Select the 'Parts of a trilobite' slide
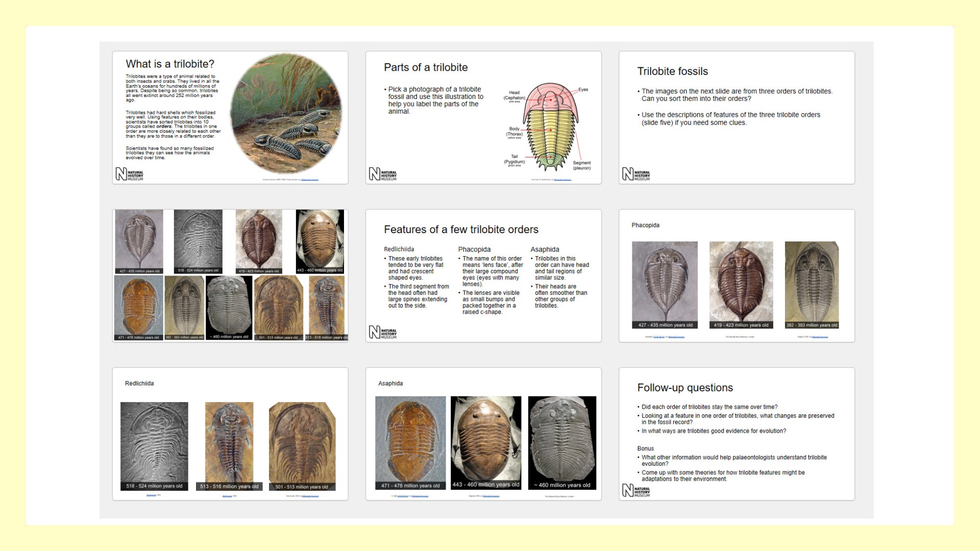Image resolution: width=980 pixels, height=551 pixels. (x=426, y=67)
